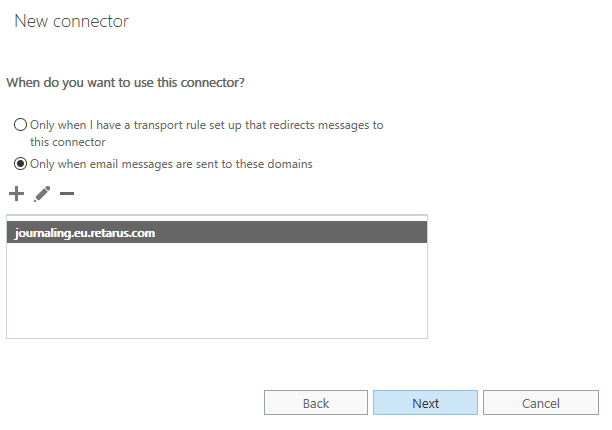
Task: Choose the 'sent to these domains' radio button
Action: (x=20, y=164)
